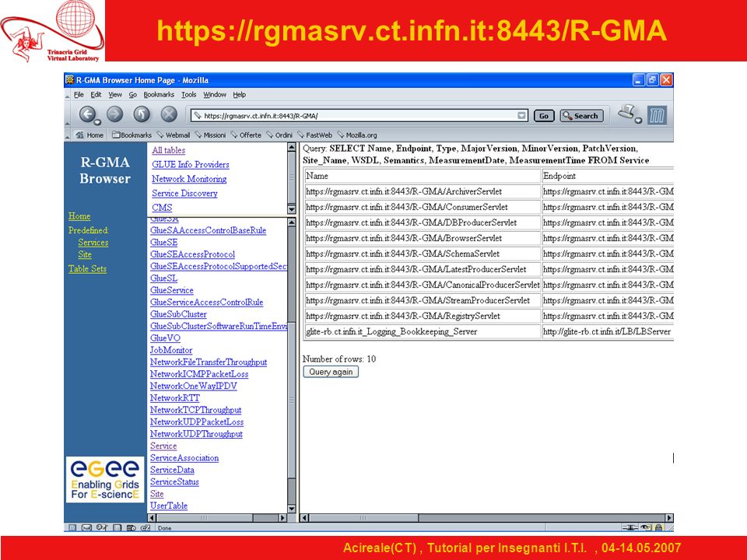
Task: Open the Offerte bookmark
Action: click(246, 135)
